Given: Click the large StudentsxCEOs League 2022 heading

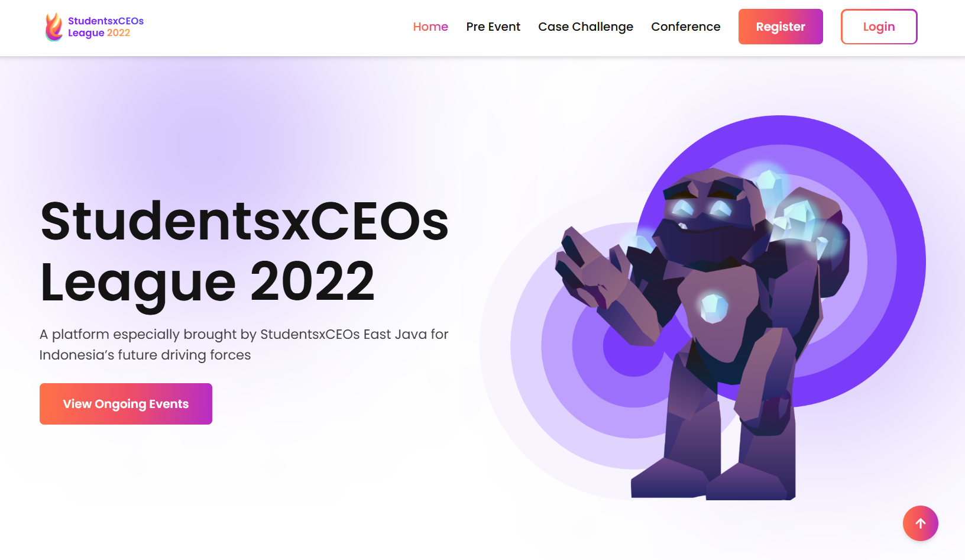Looking at the screenshot, I should [x=244, y=251].
